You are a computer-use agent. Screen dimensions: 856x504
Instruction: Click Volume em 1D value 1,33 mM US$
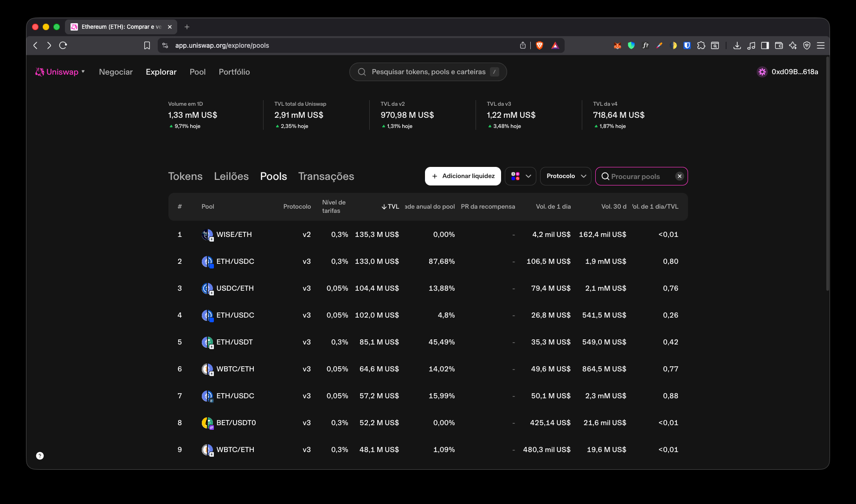[x=193, y=115]
